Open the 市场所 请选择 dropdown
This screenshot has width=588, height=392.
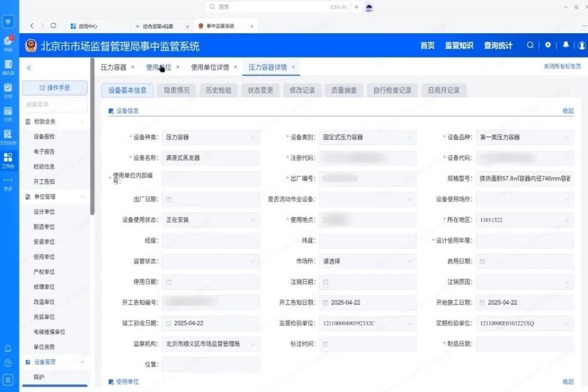(x=367, y=261)
